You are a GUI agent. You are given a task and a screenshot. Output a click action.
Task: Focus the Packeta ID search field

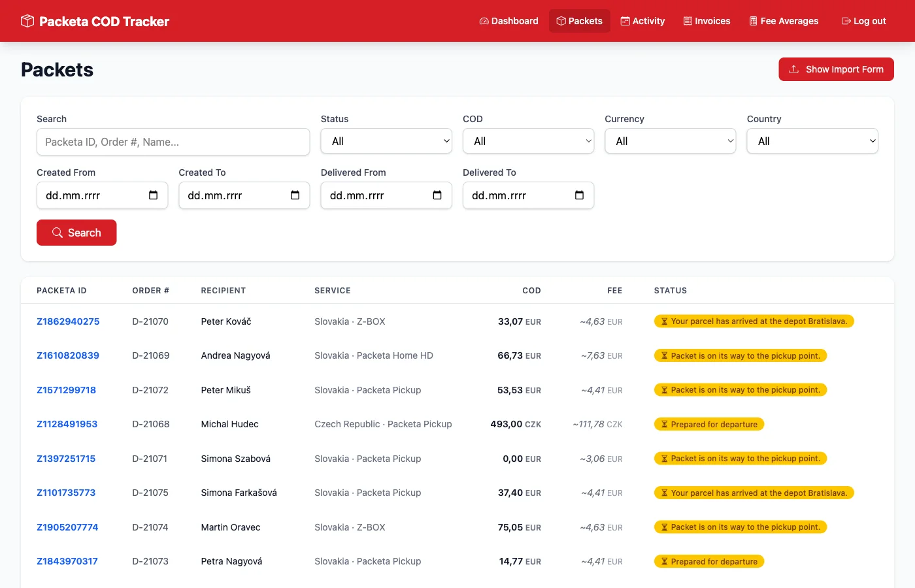173,142
